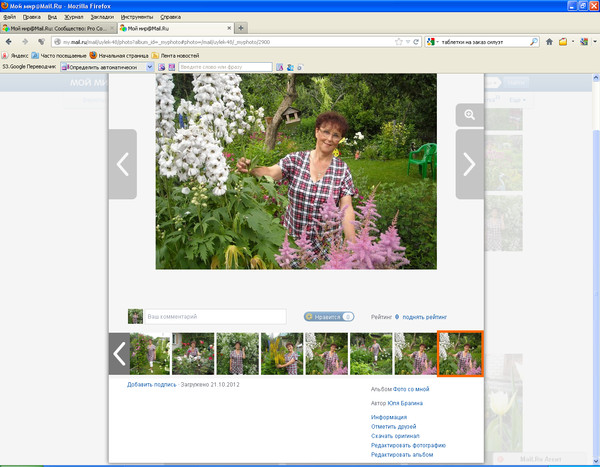The image size is (600, 467).
Task: Expand the bookmarks button dropdown arrow
Action: pos(573,42)
